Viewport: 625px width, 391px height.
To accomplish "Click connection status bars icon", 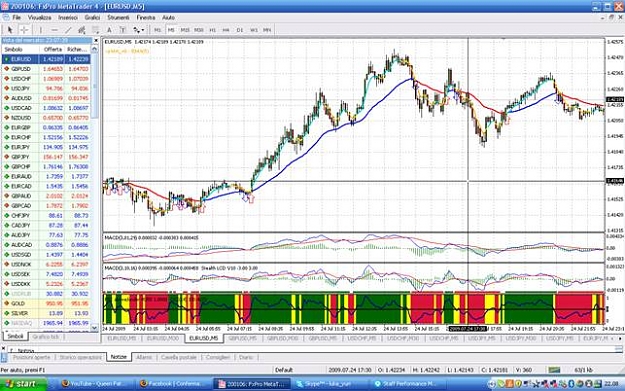I will click(x=554, y=370).
